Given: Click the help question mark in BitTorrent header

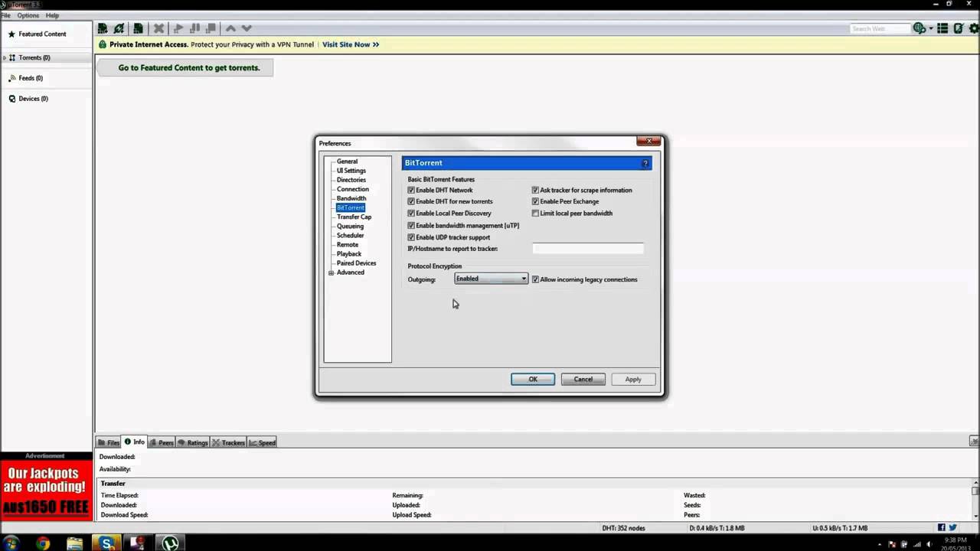Looking at the screenshot, I should 645,163.
